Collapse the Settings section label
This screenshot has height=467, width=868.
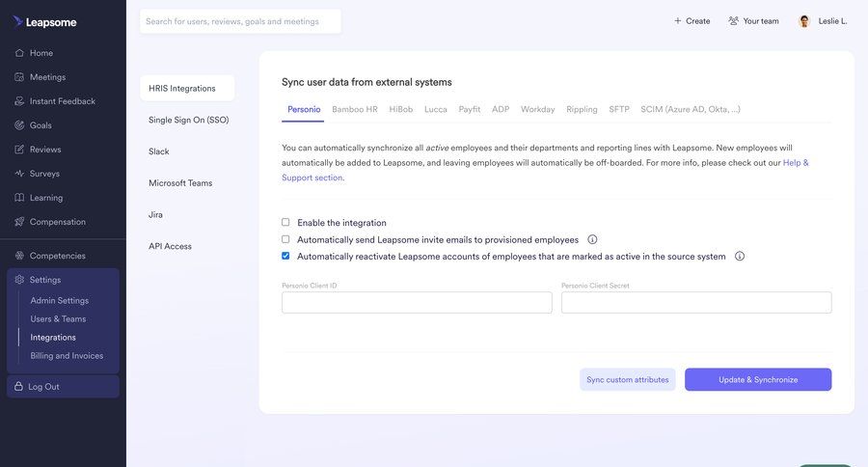coord(45,280)
